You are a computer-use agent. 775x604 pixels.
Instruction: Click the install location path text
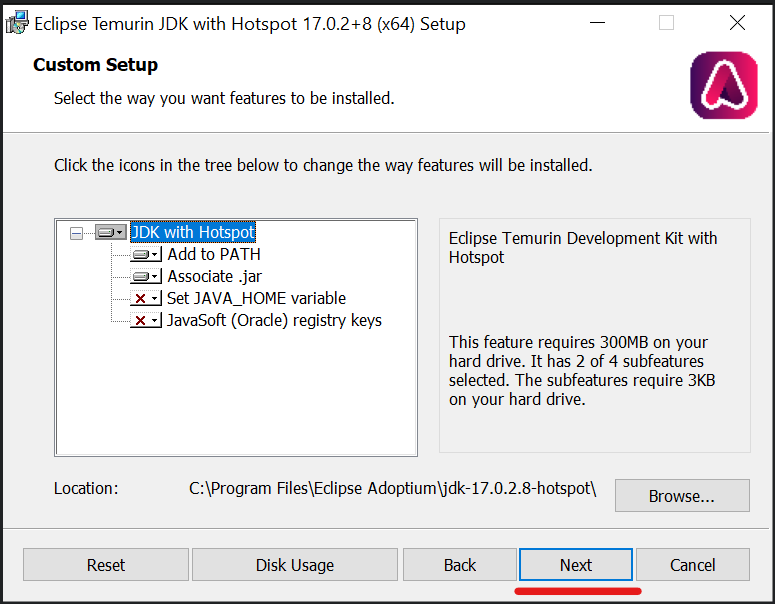392,488
